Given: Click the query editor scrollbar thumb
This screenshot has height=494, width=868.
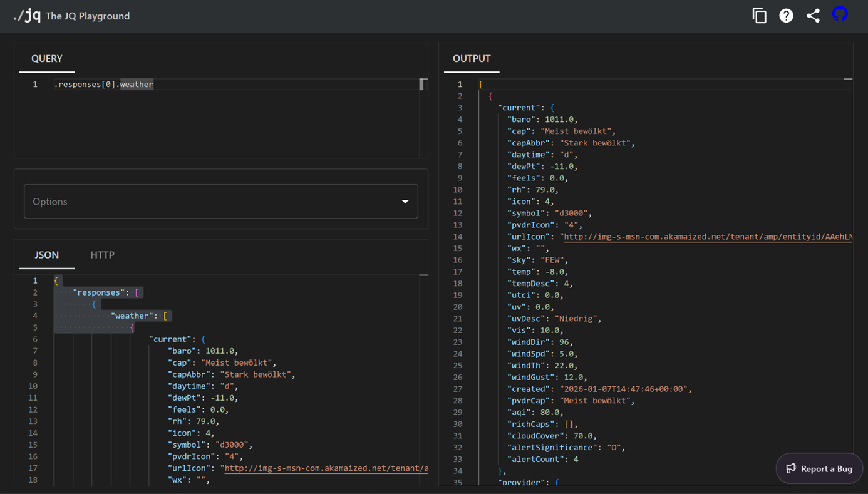Looking at the screenshot, I should (422, 85).
